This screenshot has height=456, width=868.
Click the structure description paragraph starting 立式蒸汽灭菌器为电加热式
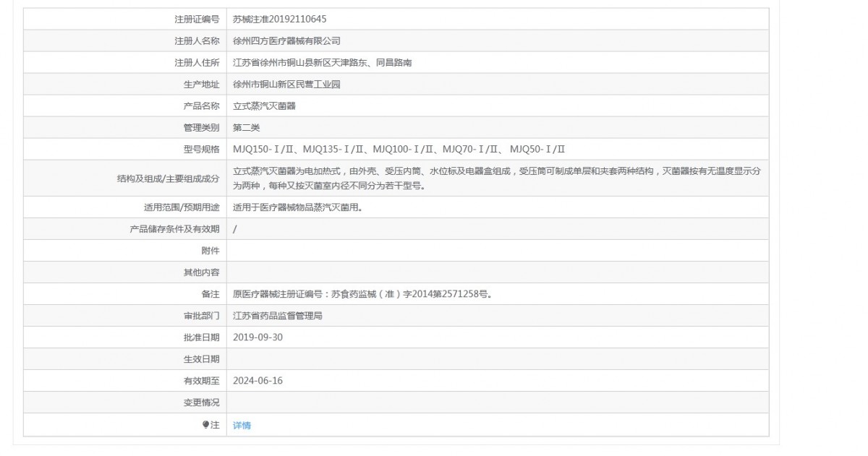pos(496,178)
